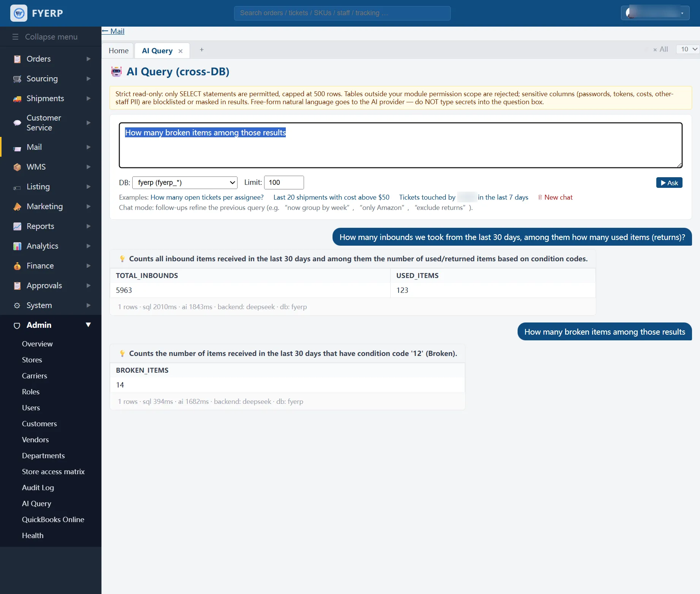Click the TOTAL_INBOUNDS value 5963
The width and height of the screenshot is (700, 594).
point(124,290)
